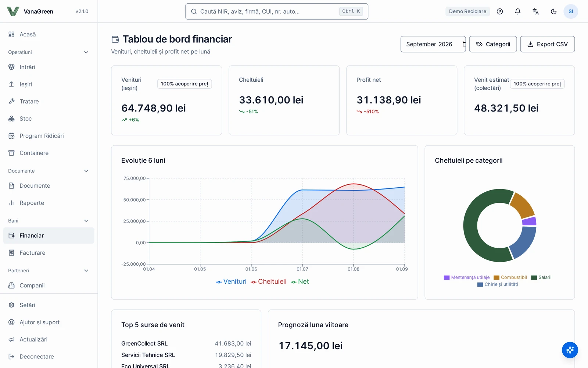Click the Program Ridicări calendar icon
Viewport: 588px width, 368px height.
coord(11,136)
